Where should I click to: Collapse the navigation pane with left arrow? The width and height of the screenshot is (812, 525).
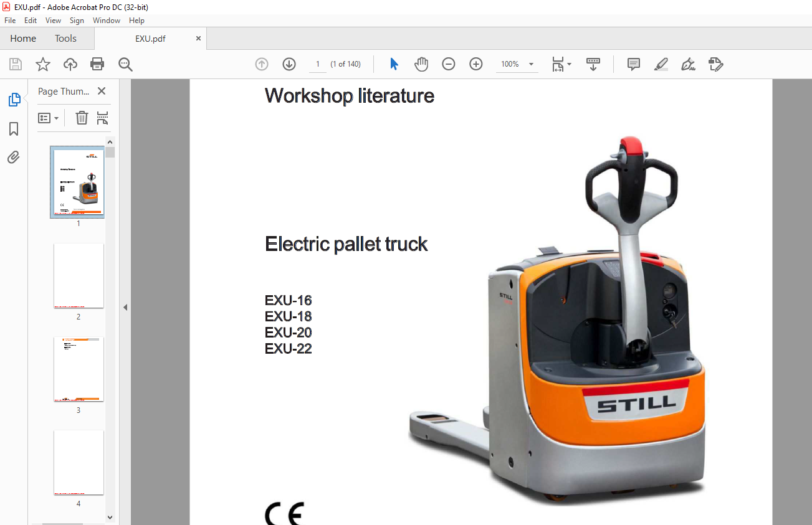point(125,307)
